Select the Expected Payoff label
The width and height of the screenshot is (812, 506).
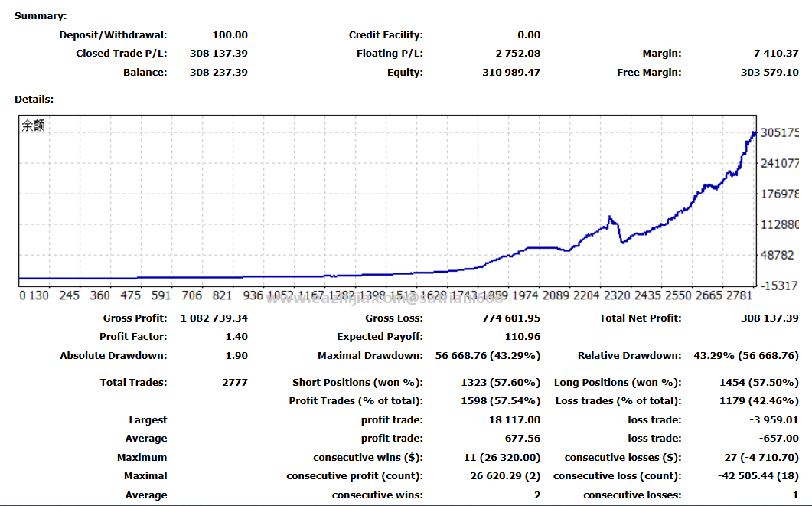pyautogui.click(x=380, y=337)
